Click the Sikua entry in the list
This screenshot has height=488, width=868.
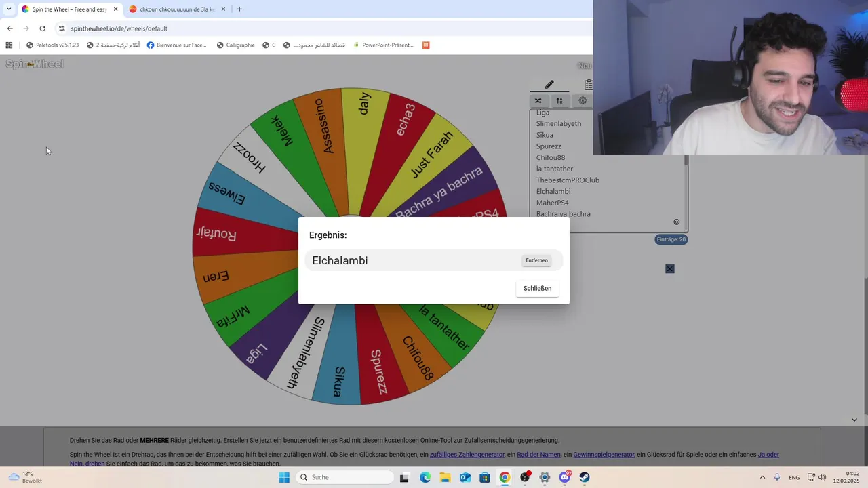[545, 135]
